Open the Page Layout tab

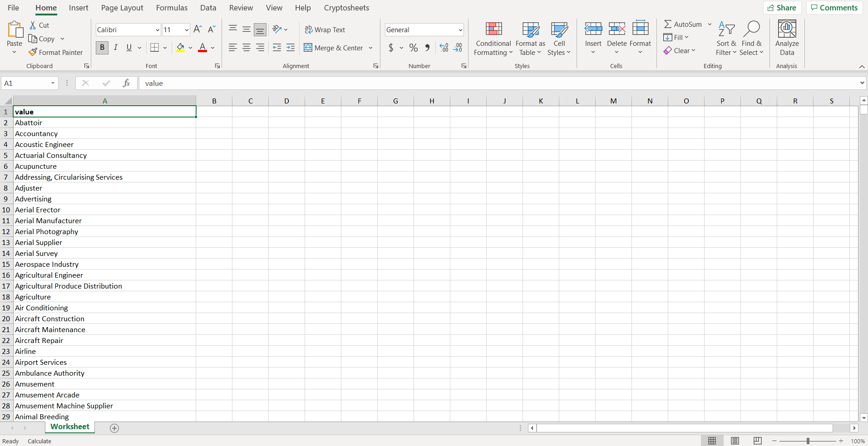point(122,8)
